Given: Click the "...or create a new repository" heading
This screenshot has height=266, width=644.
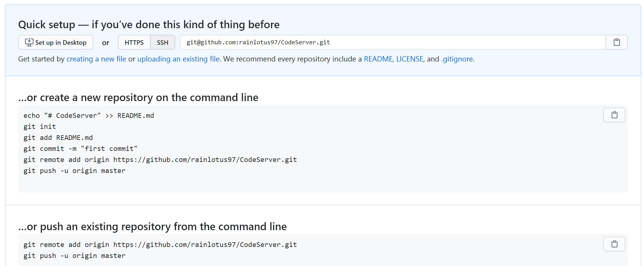Looking at the screenshot, I should (x=138, y=97).
